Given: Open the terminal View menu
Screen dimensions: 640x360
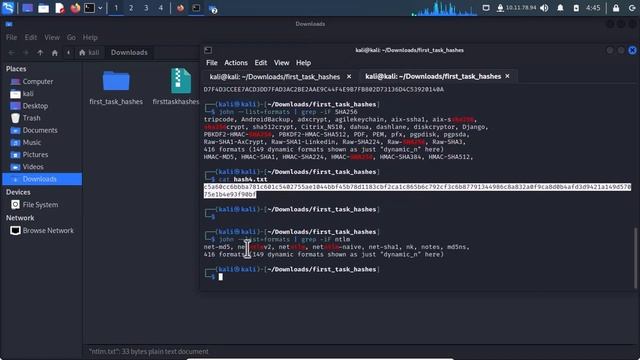Looking at the screenshot, I should pos(281,63).
